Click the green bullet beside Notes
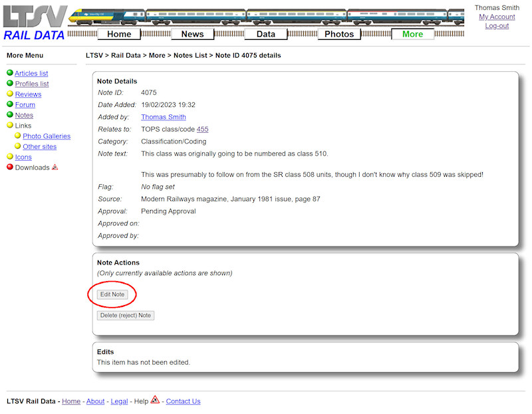 (x=9, y=114)
